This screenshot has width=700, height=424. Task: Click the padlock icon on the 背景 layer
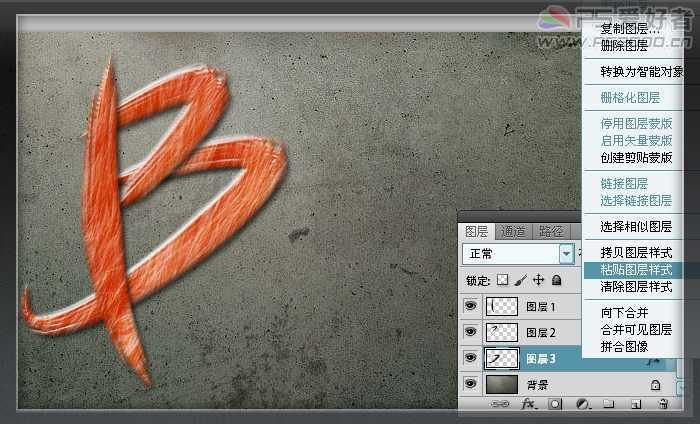[x=655, y=385]
